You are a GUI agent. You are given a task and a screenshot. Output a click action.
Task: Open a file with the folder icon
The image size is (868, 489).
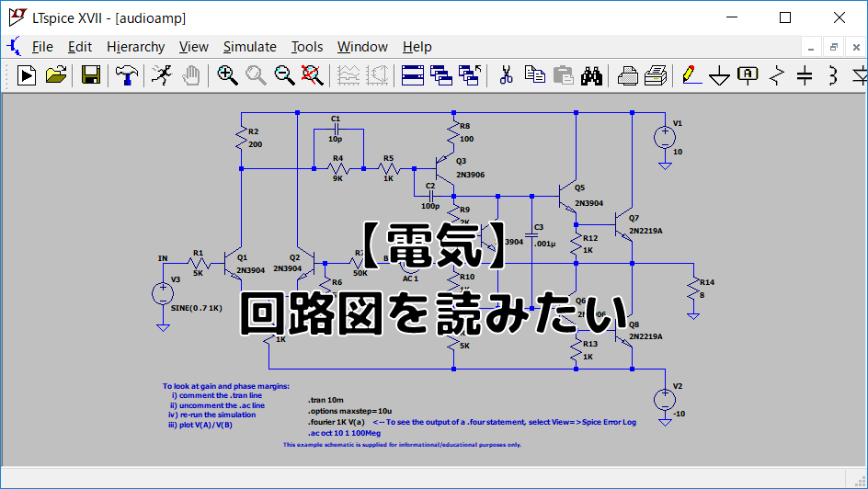56,74
